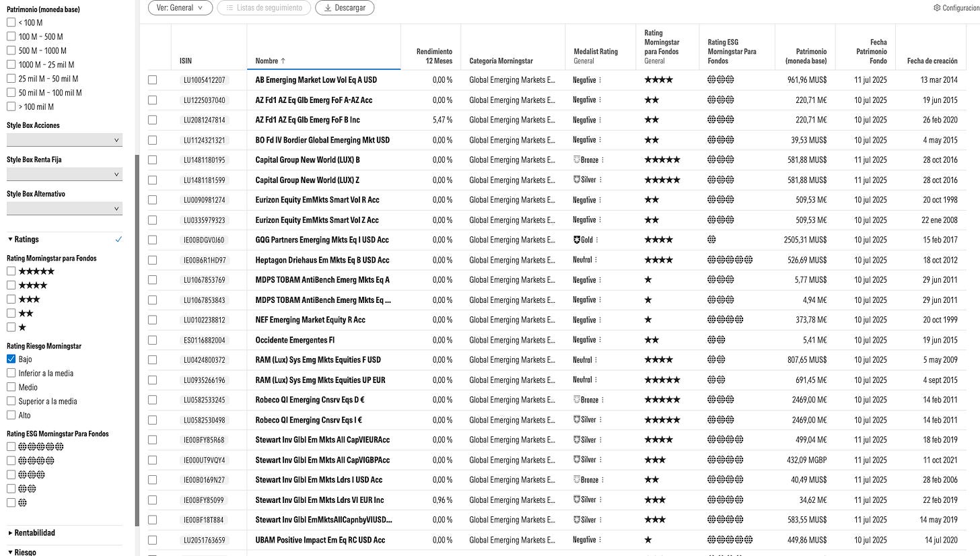Uncheck the Bajo risk rating filter
980x556 pixels.
click(x=11, y=359)
